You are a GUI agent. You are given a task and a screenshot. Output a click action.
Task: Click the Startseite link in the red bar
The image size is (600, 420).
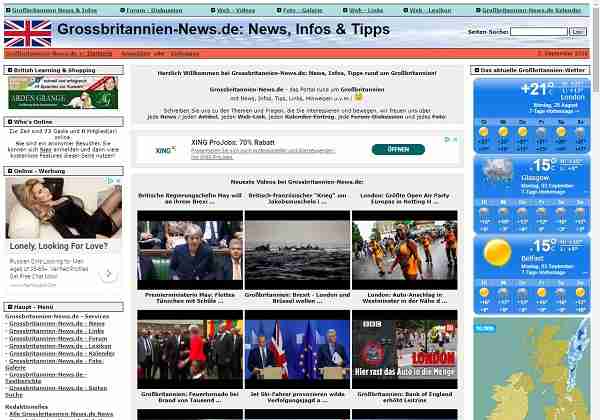(x=99, y=54)
